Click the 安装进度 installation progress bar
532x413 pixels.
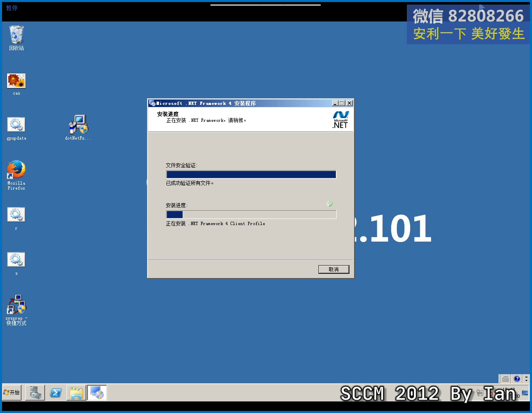pos(251,214)
